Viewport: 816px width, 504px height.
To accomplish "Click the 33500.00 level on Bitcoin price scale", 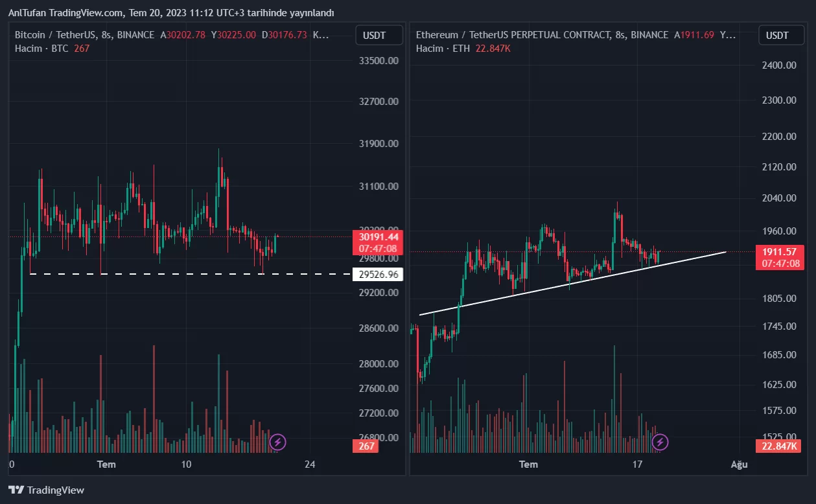I will click(378, 60).
